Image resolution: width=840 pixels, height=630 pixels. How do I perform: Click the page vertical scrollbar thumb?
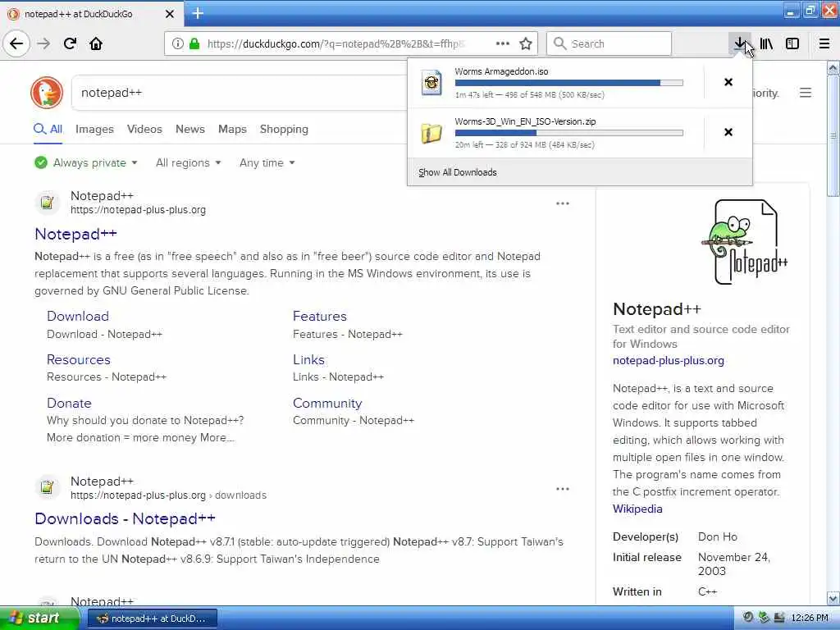(x=833, y=135)
